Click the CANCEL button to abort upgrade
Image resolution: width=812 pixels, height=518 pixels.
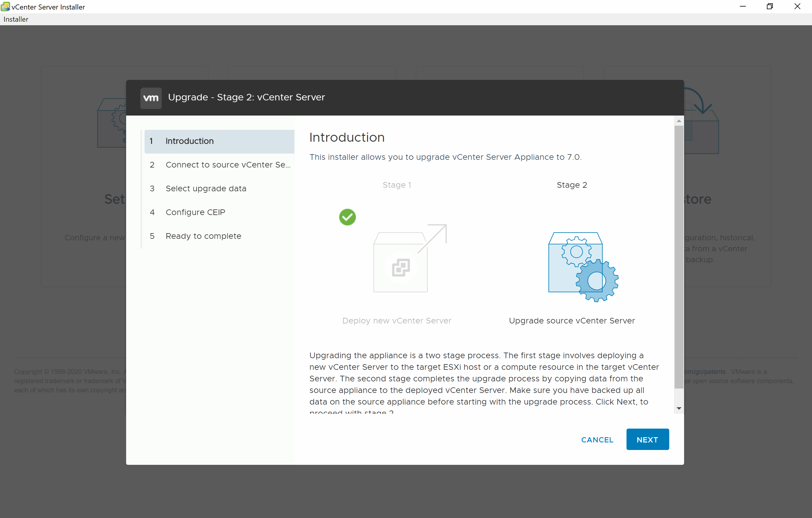click(597, 439)
